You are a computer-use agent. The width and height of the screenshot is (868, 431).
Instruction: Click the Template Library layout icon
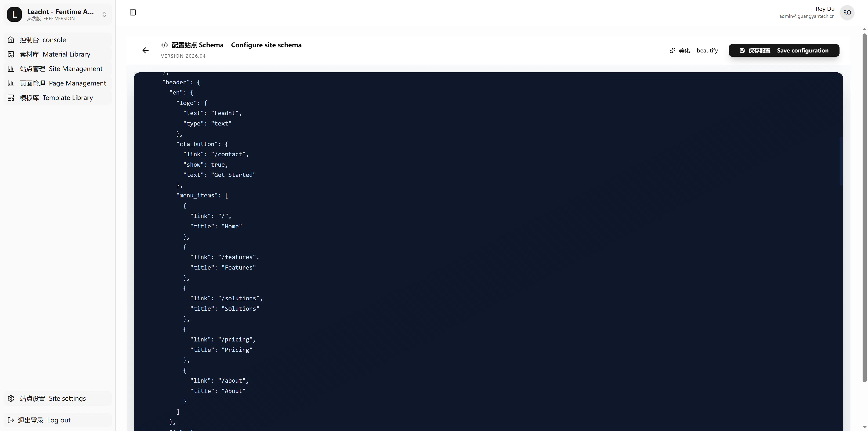click(x=11, y=98)
